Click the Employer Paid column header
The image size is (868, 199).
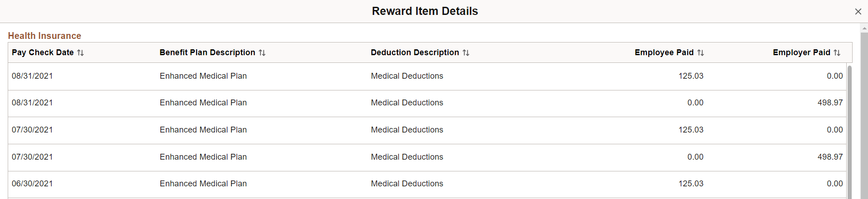pos(801,52)
